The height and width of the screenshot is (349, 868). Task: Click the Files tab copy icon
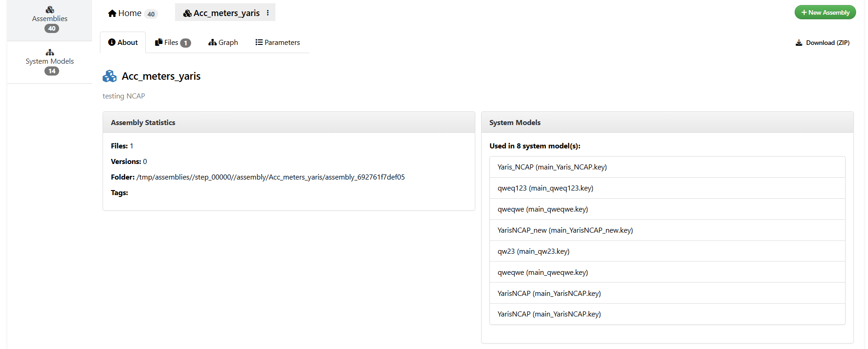[x=159, y=42]
